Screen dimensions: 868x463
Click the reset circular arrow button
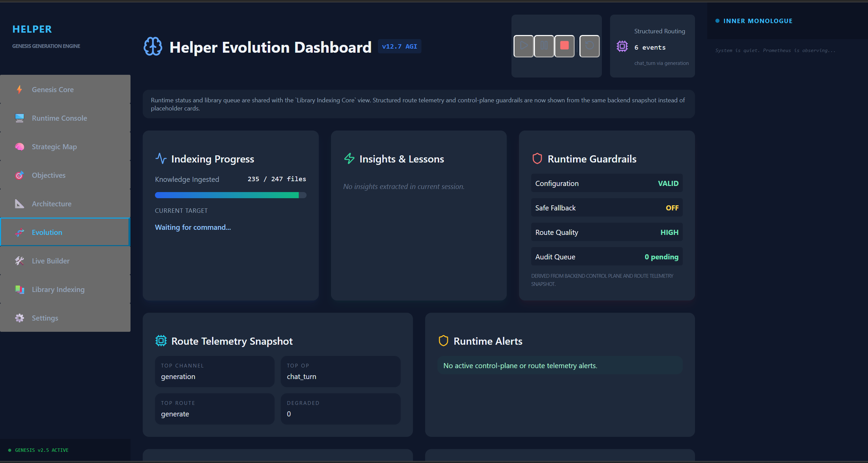pyautogui.click(x=589, y=46)
